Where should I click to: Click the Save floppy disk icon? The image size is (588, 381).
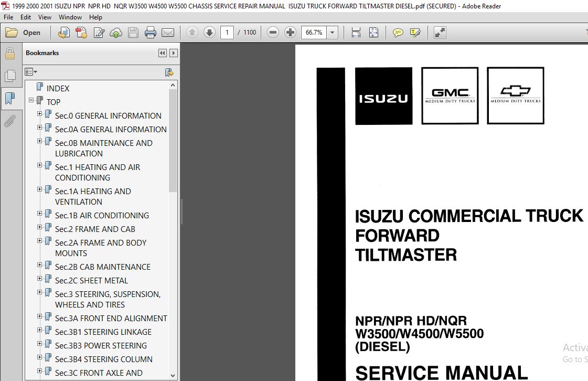[x=133, y=33]
